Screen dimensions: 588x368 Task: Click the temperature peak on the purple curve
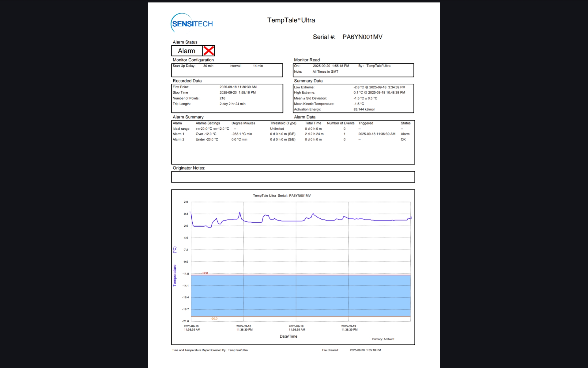point(240,212)
